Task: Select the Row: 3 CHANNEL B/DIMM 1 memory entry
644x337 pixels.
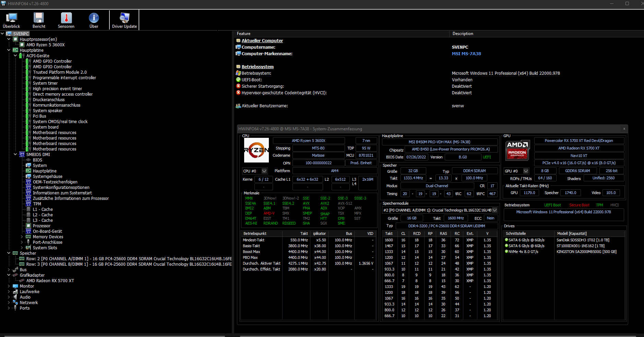Action: [129, 264]
